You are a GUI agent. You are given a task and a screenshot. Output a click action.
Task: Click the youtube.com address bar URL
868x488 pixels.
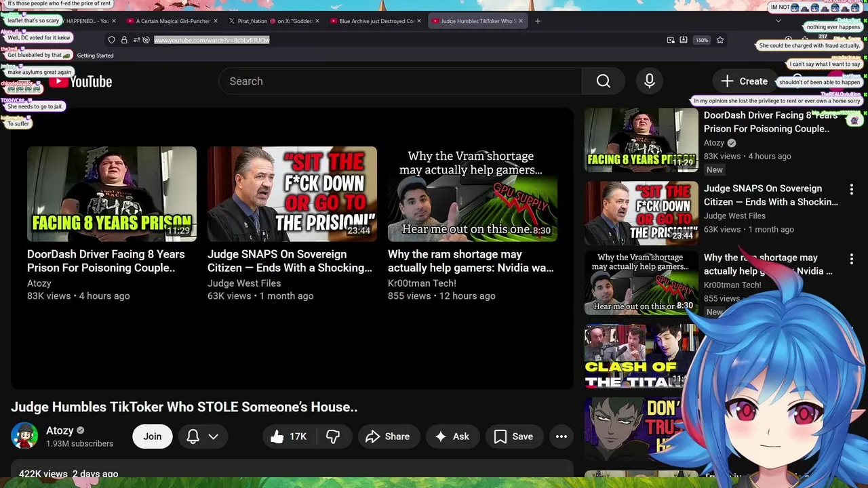point(212,40)
